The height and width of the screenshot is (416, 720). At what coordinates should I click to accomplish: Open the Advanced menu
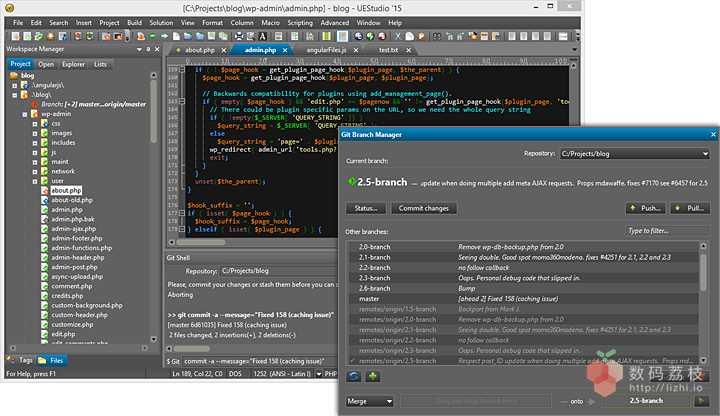pyautogui.click(x=334, y=22)
